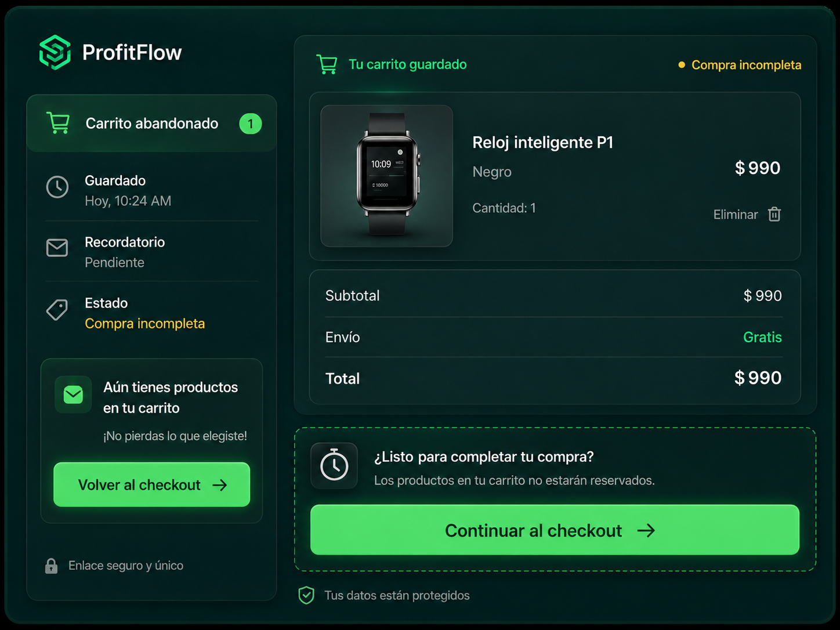Click the padlock icon near Enlace seguro

coord(51,566)
